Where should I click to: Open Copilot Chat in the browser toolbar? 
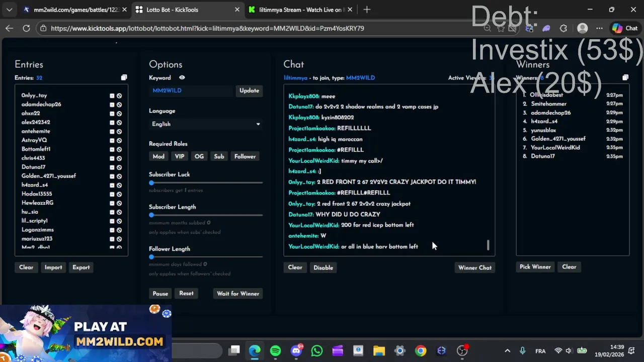pyautogui.click(x=625, y=28)
